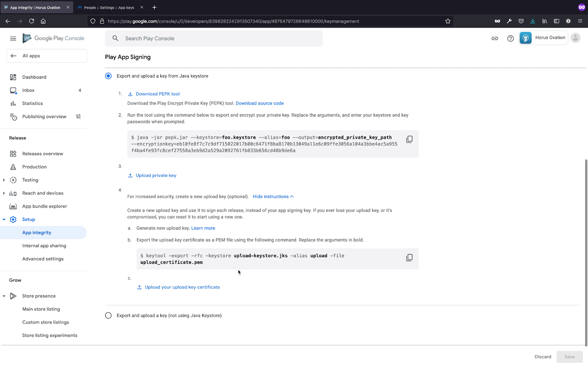The image size is (588, 368).
Task: Click the page vertical scrollbar
Action: [586, 252]
